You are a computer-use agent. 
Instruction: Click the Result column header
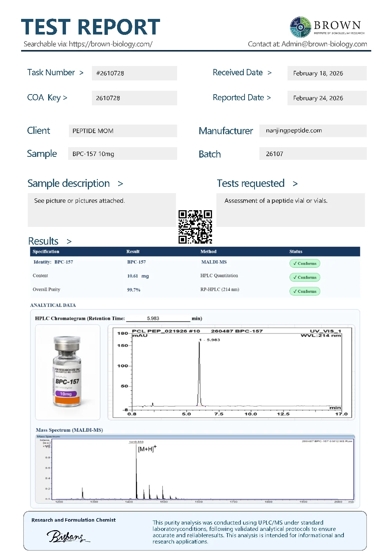[133, 251]
